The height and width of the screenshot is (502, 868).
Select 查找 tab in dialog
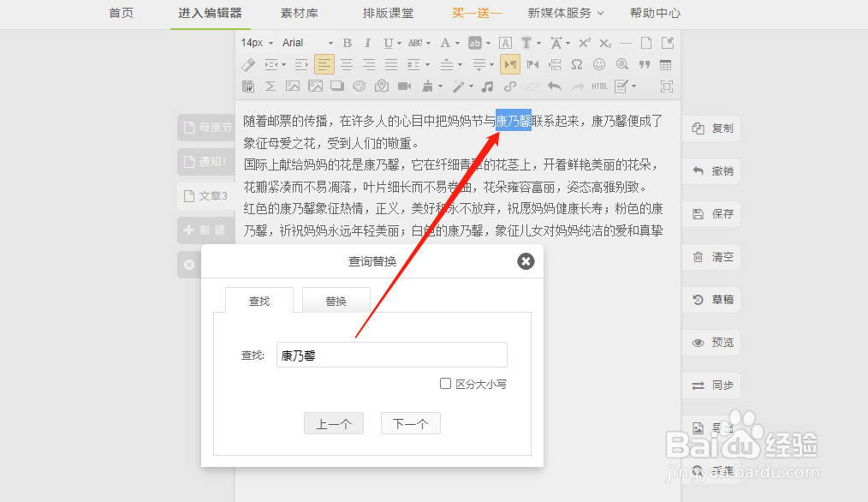click(259, 301)
